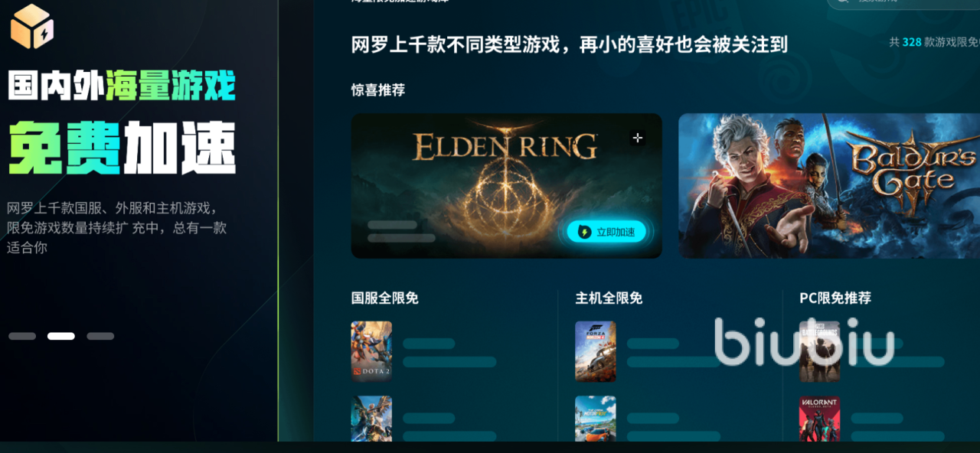
Task: Select the Forza Horizon game icon
Action: tap(596, 351)
